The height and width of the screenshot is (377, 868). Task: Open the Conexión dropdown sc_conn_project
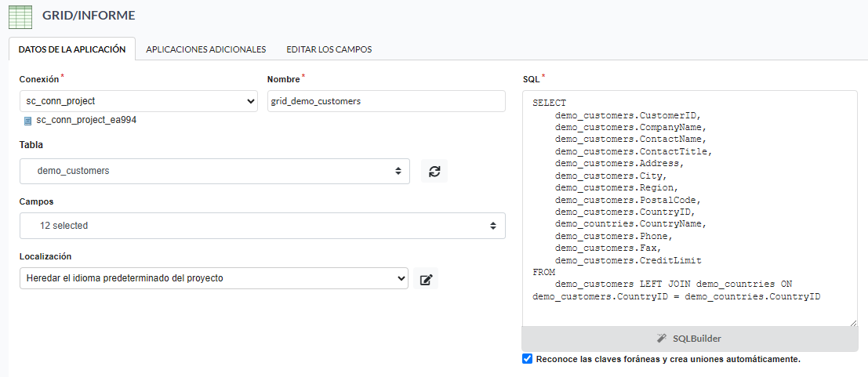pyautogui.click(x=138, y=101)
